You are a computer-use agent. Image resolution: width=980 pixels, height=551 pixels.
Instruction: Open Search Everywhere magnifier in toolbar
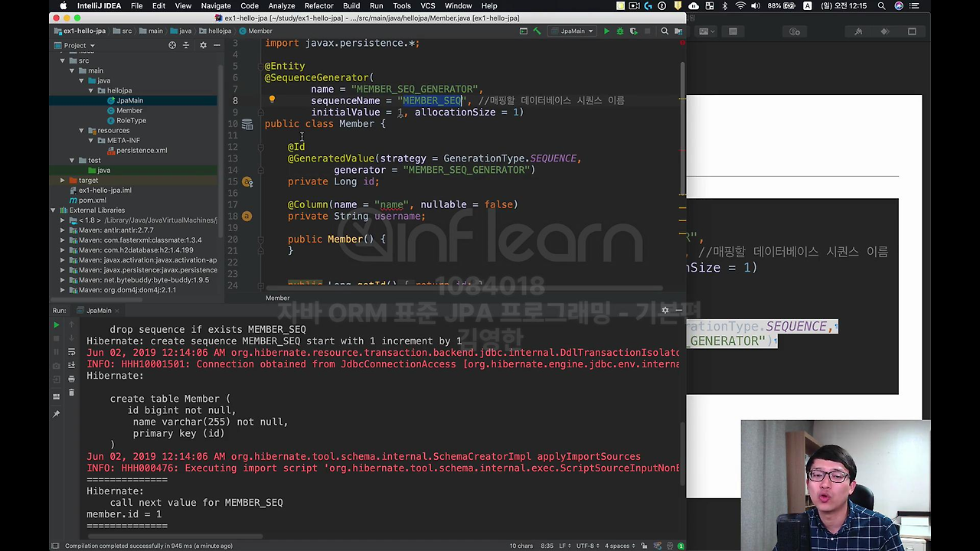tap(665, 31)
